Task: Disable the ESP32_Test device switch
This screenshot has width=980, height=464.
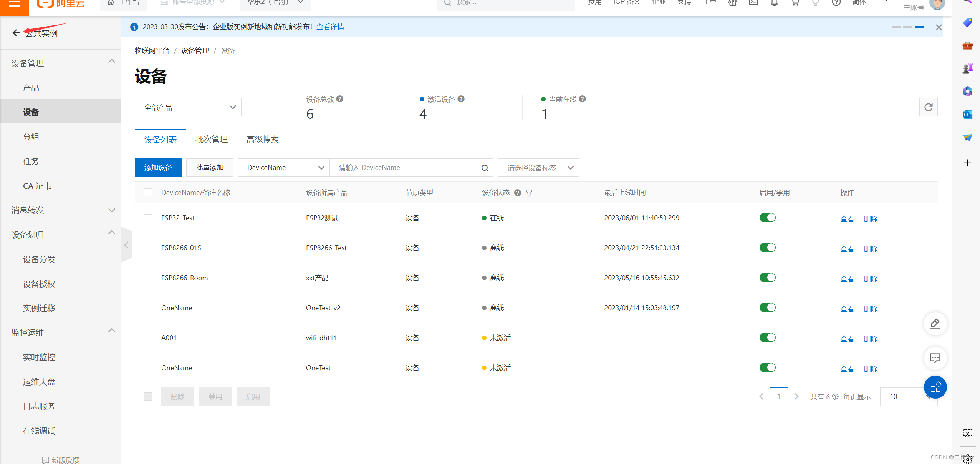Action: [767, 218]
